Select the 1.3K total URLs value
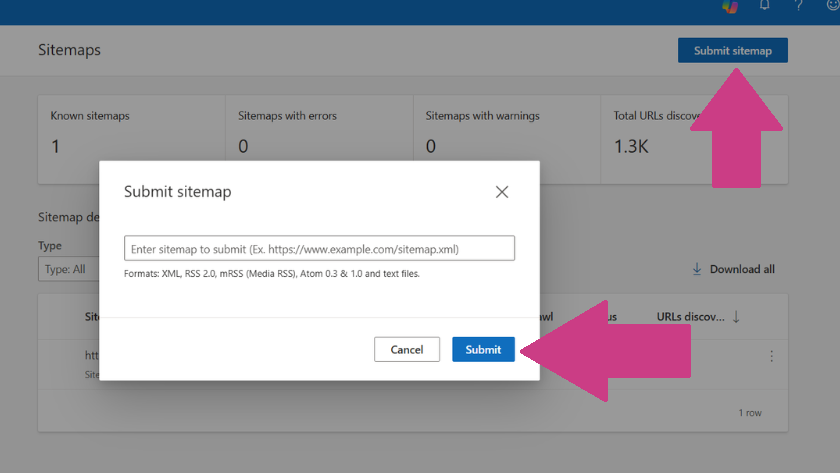The height and width of the screenshot is (473, 840). (631, 146)
